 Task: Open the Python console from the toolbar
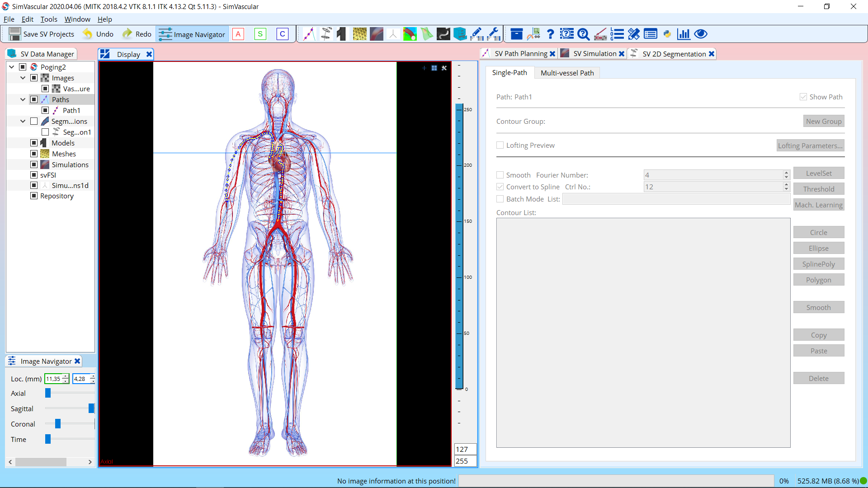click(668, 33)
